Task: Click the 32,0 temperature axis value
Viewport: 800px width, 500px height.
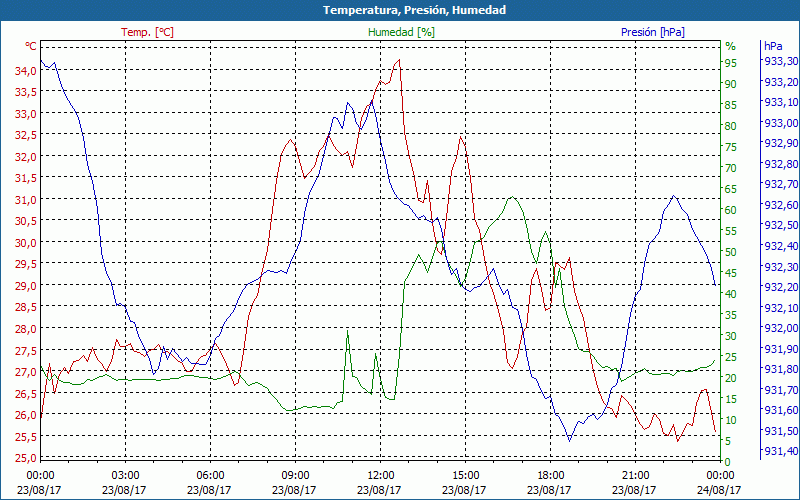Action: coord(26,157)
